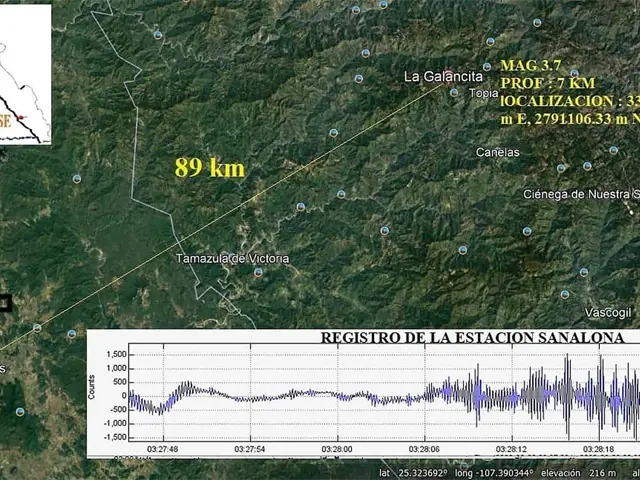The width and height of the screenshot is (640, 480).
Task: Select the Canelas place label
Action: coord(497,153)
